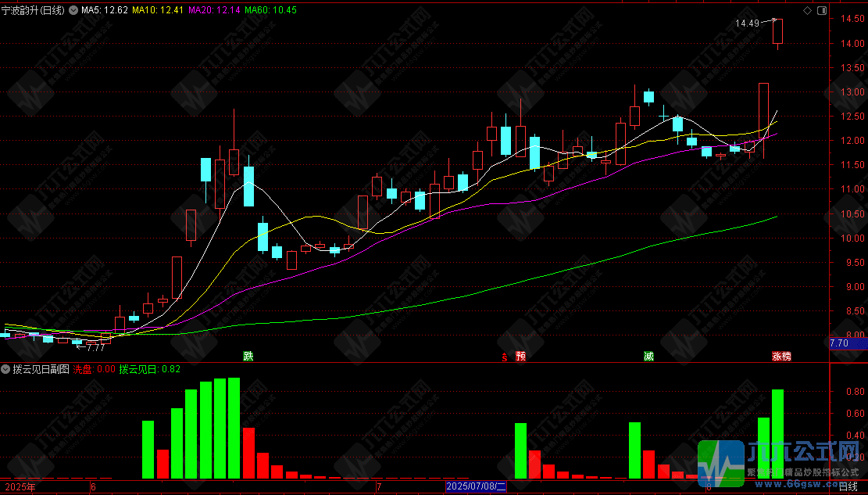The width and height of the screenshot is (868, 495).
Task: Click the MA20: 12.14 label
Action: coord(214,10)
